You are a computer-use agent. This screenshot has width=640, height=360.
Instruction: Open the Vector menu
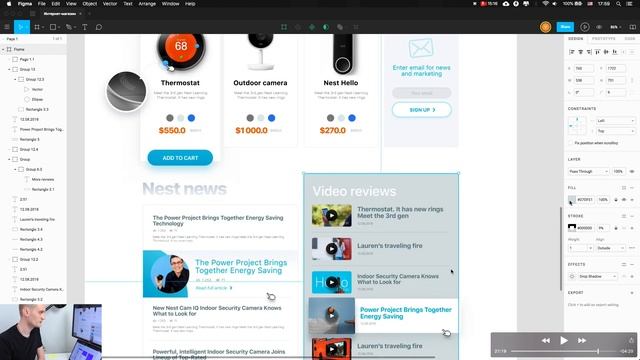tap(110, 4)
